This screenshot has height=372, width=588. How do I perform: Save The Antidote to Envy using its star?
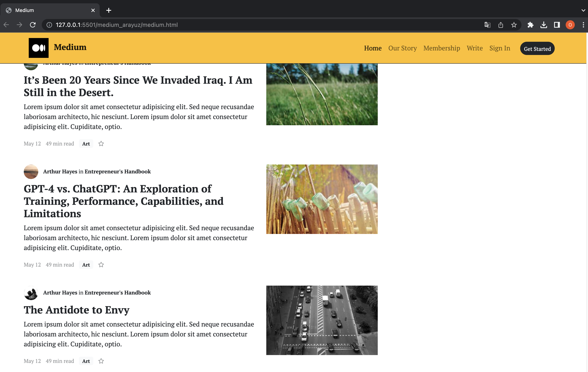101,361
